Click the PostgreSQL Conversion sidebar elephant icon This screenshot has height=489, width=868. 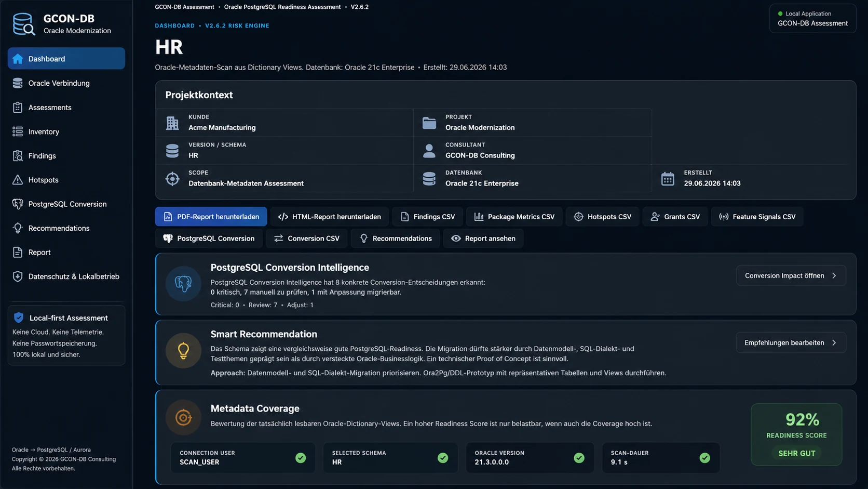pos(18,204)
